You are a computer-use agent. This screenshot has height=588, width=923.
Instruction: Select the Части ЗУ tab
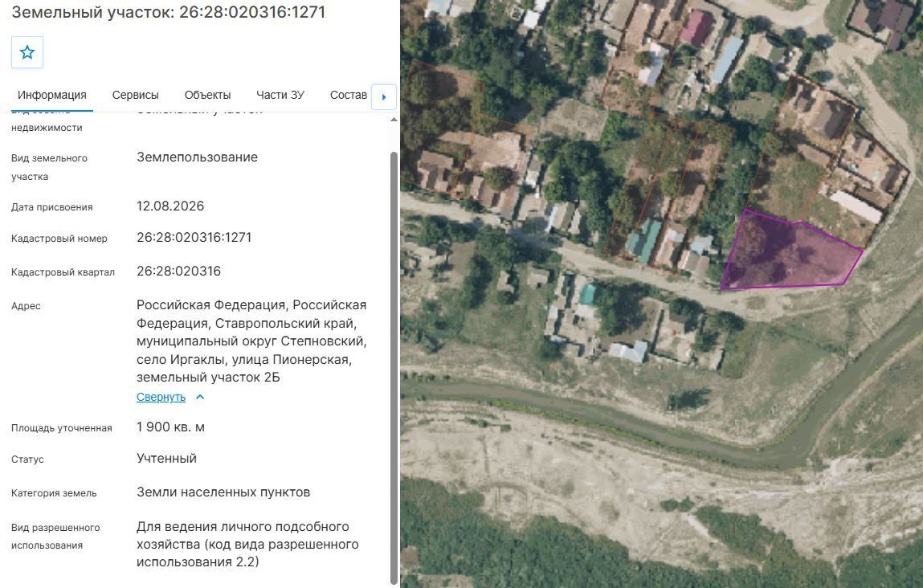(280, 96)
